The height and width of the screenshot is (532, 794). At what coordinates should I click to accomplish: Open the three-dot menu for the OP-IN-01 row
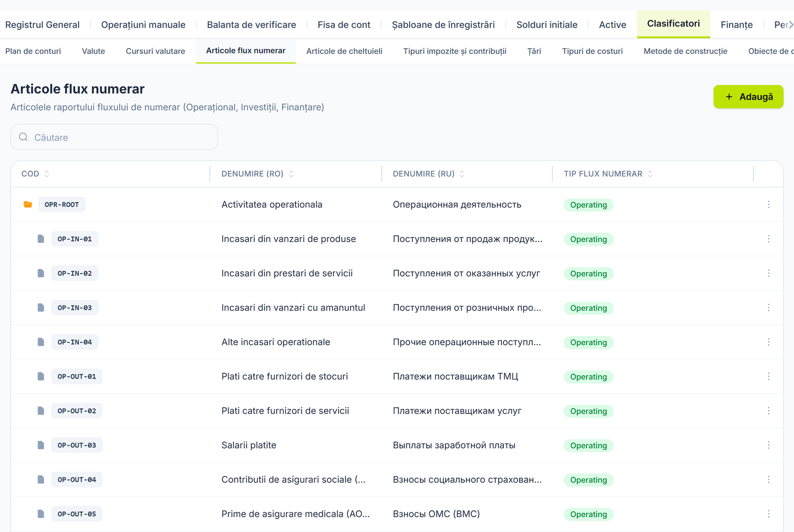click(769, 239)
